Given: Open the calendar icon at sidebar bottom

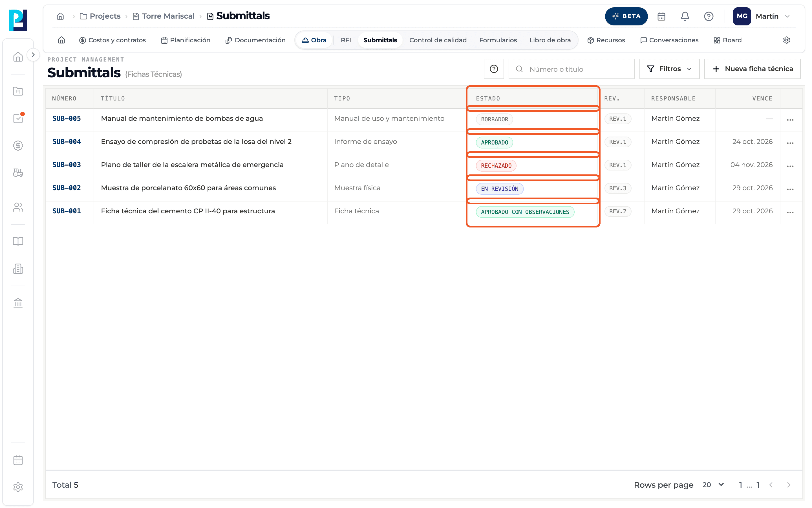Looking at the screenshot, I should [18, 460].
